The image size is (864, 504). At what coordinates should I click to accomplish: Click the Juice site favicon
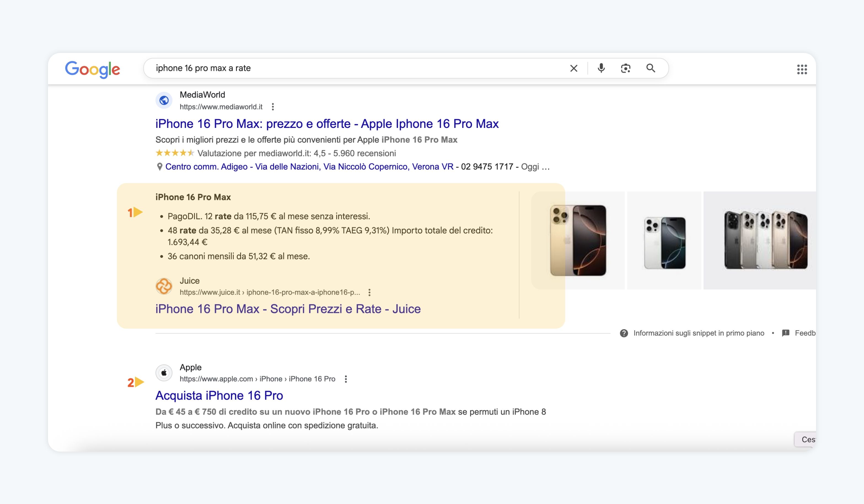click(164, 286)
